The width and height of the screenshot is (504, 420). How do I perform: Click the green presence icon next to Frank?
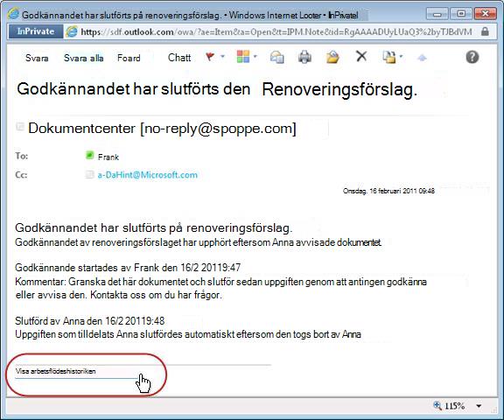(x=89, y=155)
